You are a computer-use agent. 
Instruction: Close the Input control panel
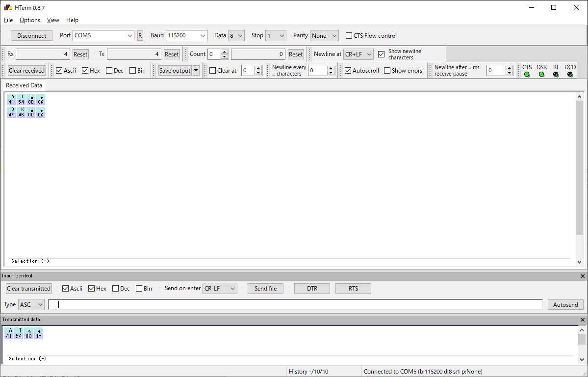[x=582, y=276]
